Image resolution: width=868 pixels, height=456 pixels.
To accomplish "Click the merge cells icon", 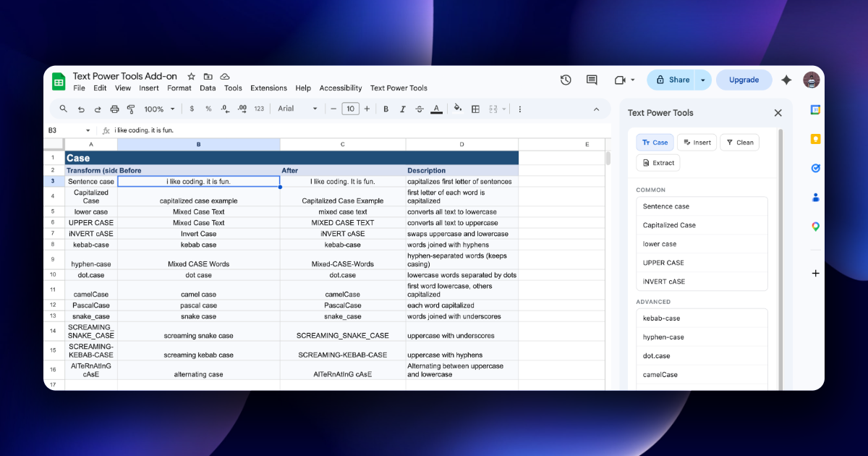I will tap(493, 109).
